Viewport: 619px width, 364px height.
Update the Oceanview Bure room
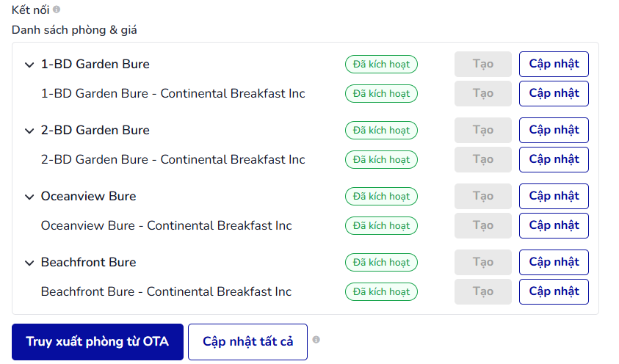(x=554, y=196)
